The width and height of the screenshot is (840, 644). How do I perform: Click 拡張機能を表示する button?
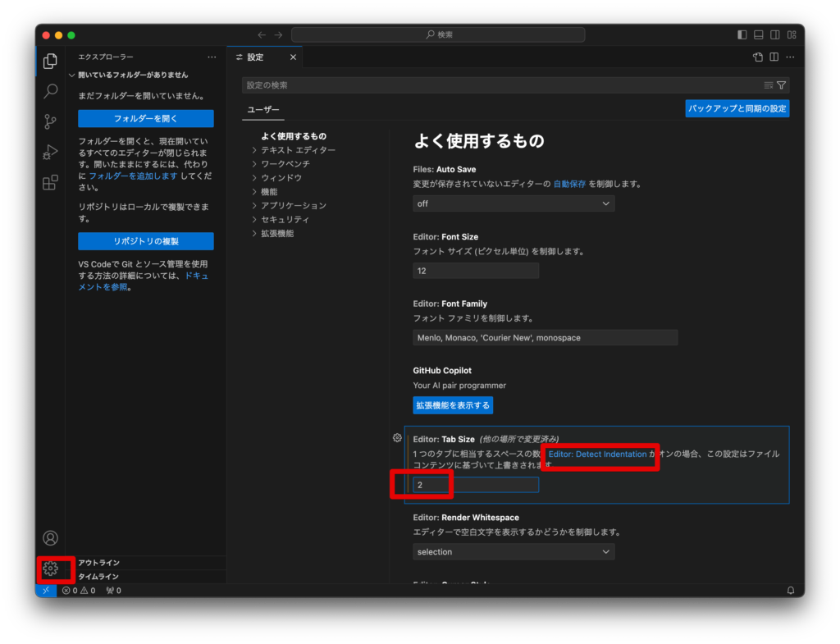point(453,405)
